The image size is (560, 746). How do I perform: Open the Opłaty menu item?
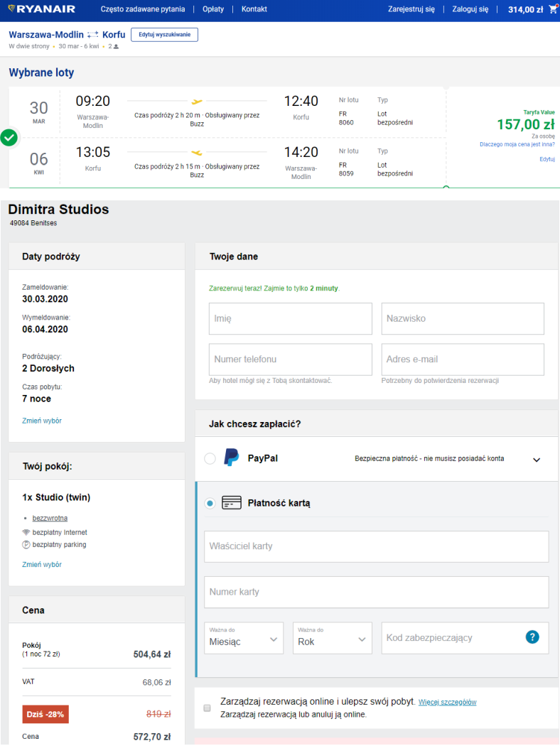213,9
